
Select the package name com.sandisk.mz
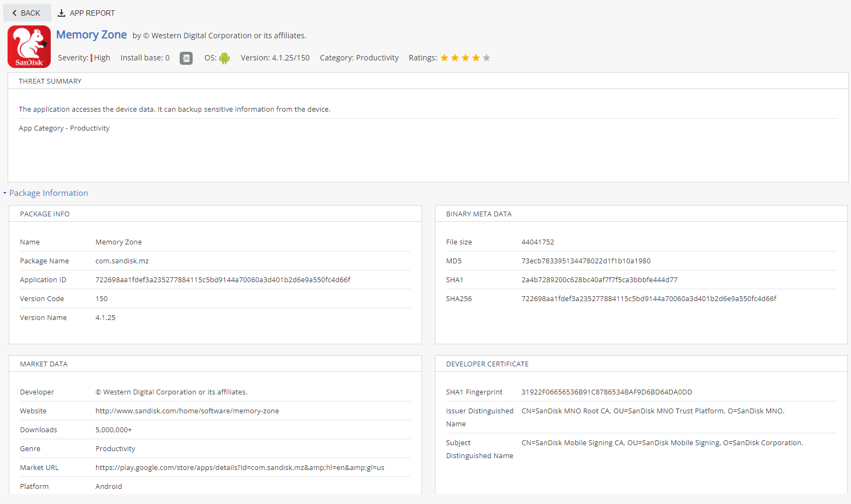[x=122, y=261]
